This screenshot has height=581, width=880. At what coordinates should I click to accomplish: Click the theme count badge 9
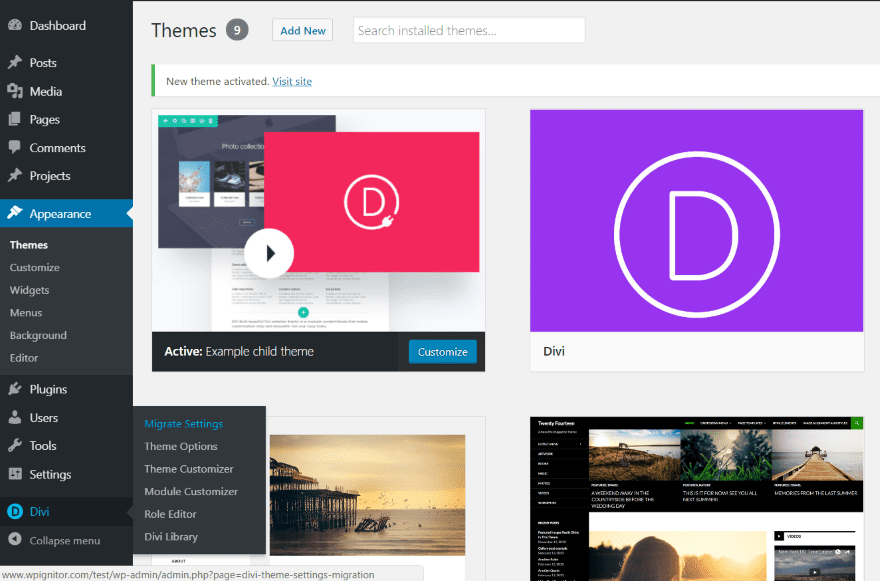pos(237,30)
